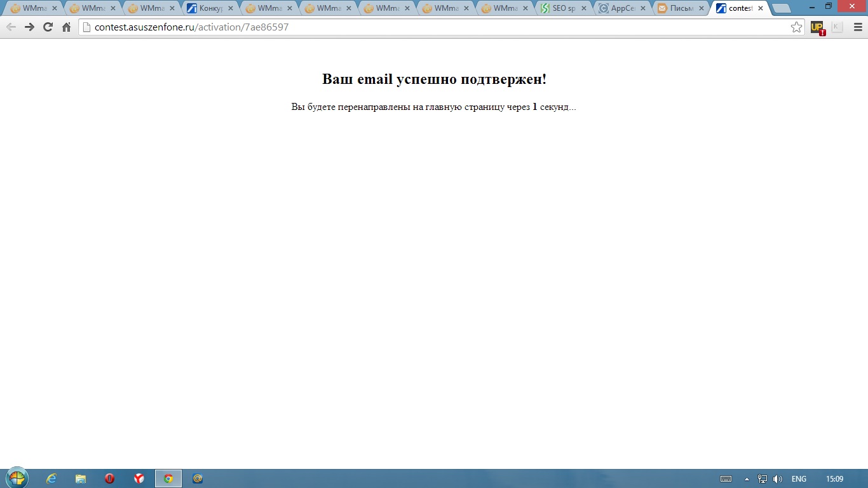868x488 pixels.
Task: Click the ENG language indicator
Action: coord(799,479)
